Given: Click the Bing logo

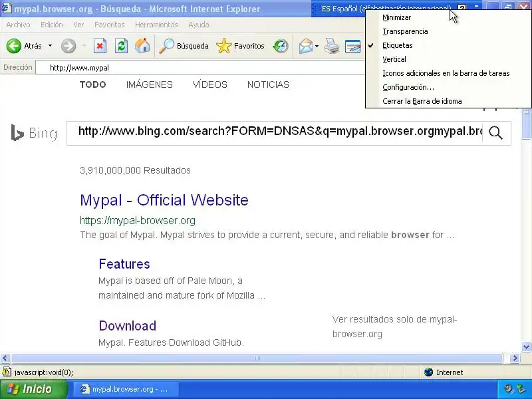Looking at the screenshot, I should 34,132.
